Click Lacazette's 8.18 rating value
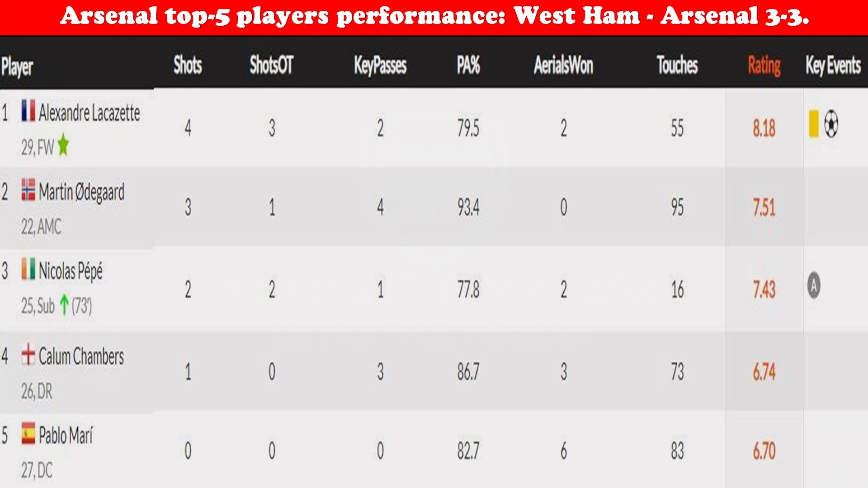The height and width of the screenshot is (488, 868). [764, 128]
